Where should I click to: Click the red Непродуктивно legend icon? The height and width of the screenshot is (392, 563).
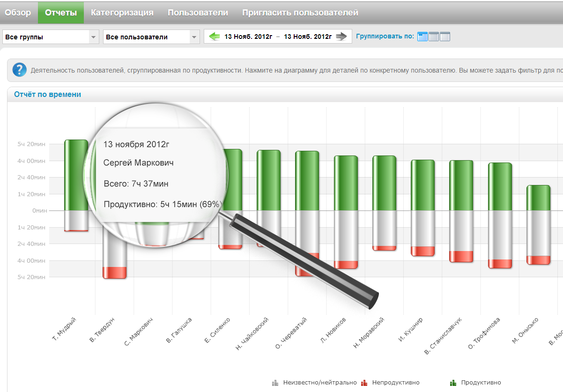click(x=364, y=383)
